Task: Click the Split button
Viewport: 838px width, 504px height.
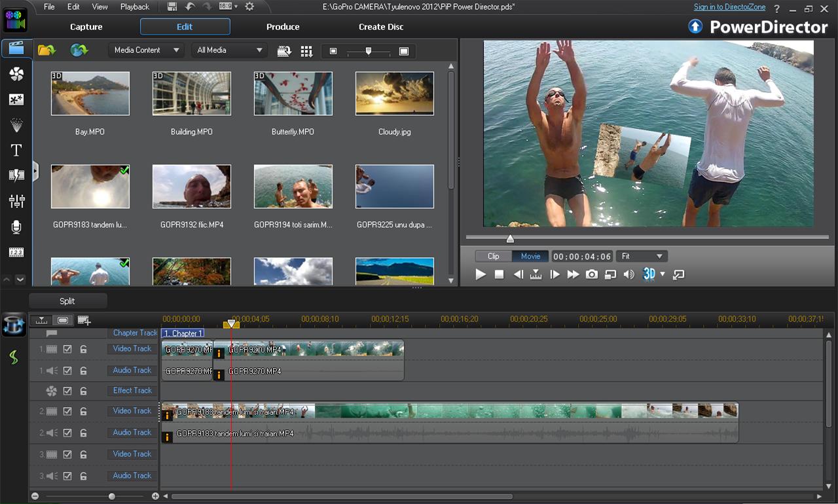Action: (67, 301)
